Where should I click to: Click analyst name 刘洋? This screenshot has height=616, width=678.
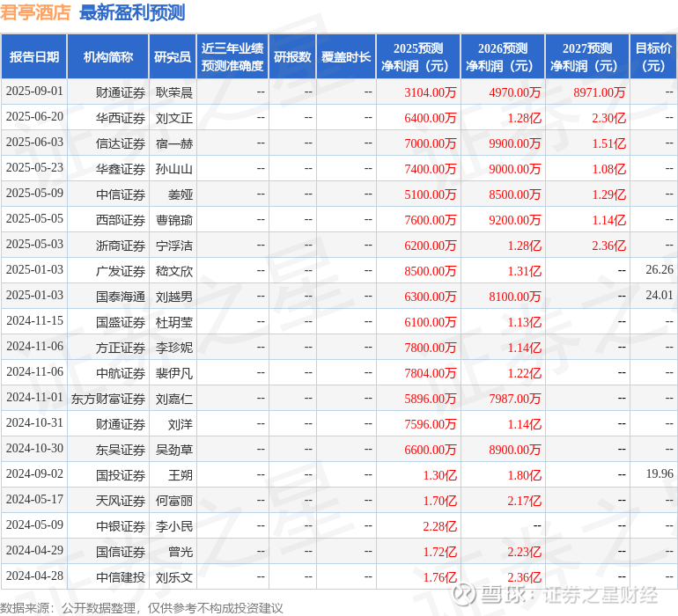tap(181, 424)
